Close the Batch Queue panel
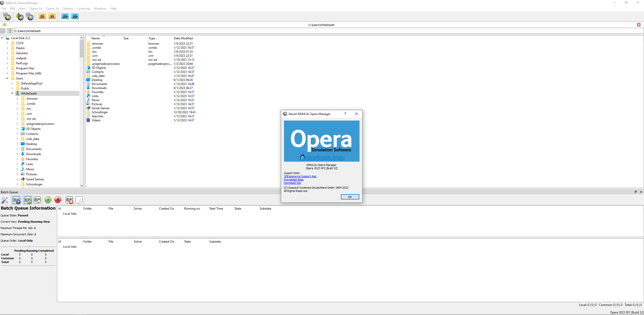 [641, 192]
